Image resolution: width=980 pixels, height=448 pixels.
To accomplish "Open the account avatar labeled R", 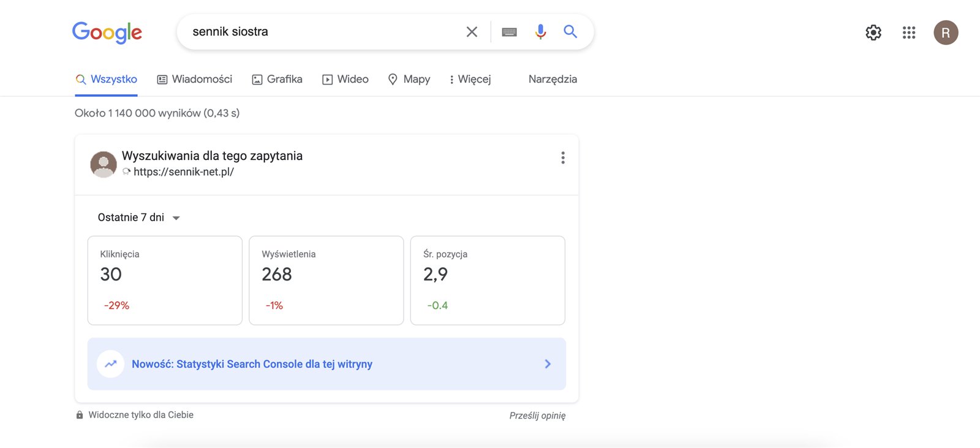I will click(x=946, y=32).
